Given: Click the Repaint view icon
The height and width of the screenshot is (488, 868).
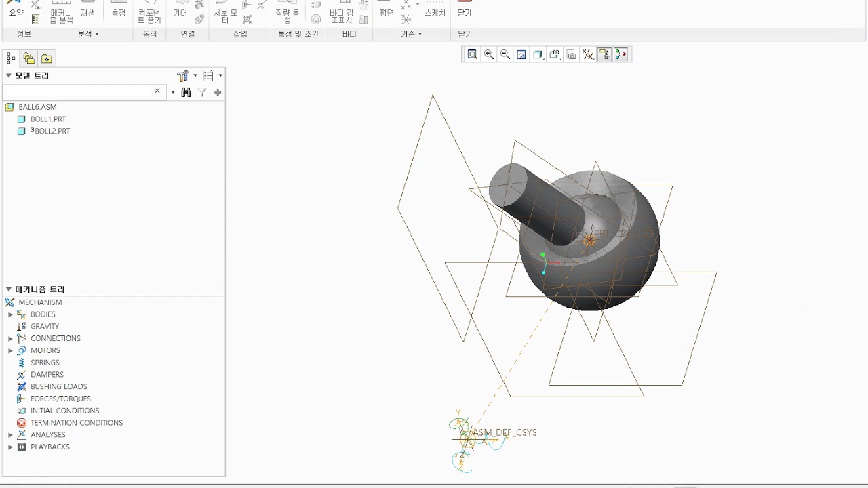Looking at the screenshot, I should click(x=521, y=55).
